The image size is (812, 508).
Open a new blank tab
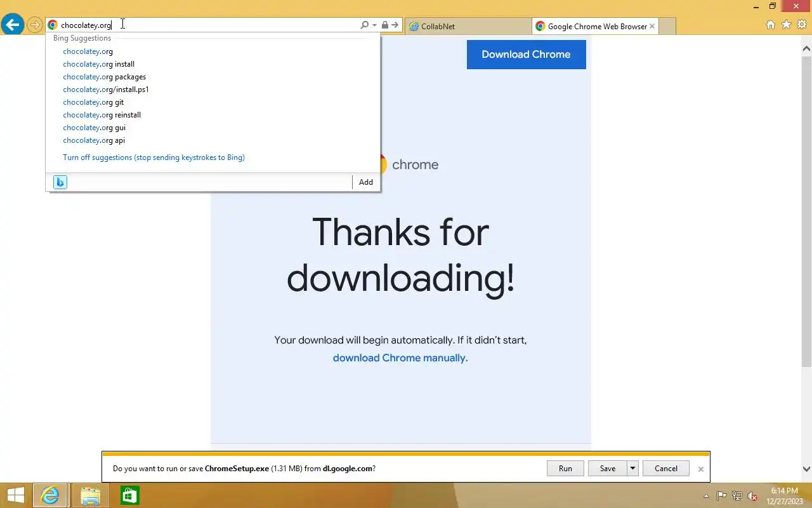click(x=667, y=26)
